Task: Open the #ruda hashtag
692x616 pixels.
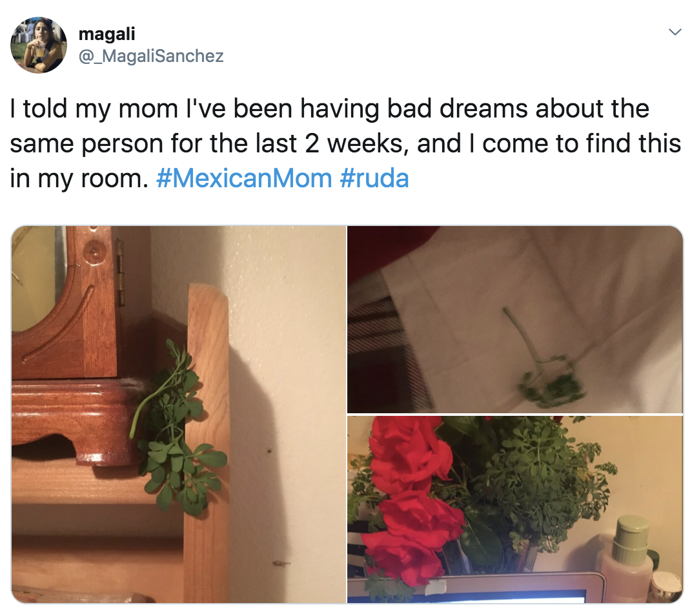Action: (374, 178)
